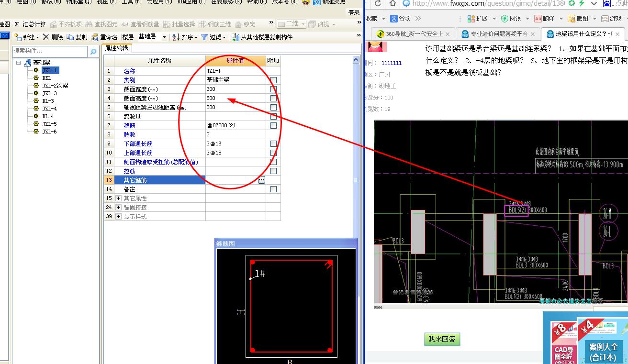Screen dimensions: 628x364
Task: Click asker username link 1111111
Action: click(x=392, y=63)
